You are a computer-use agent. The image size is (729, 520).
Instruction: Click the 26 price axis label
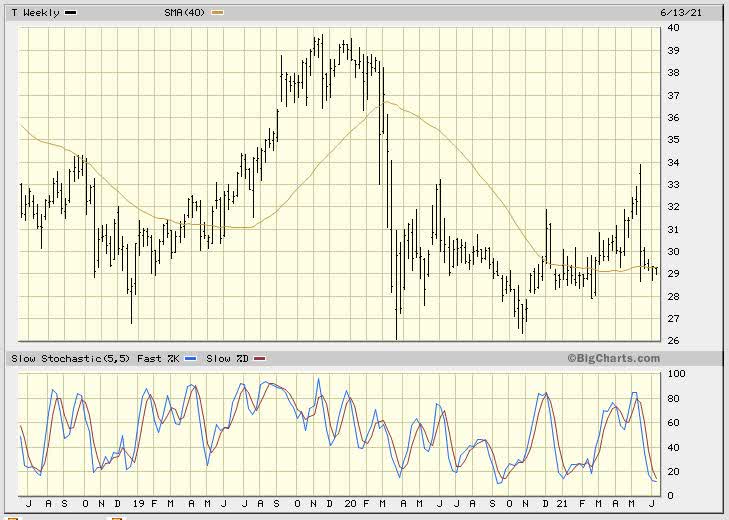pos(673,340)
